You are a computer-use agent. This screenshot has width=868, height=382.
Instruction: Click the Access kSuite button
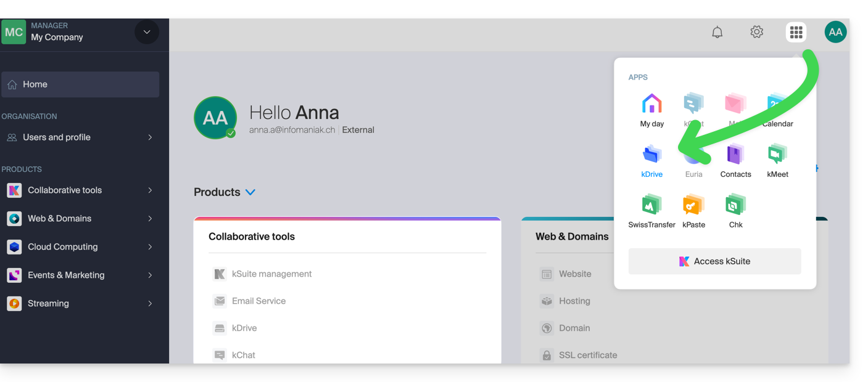pos(714,261)
